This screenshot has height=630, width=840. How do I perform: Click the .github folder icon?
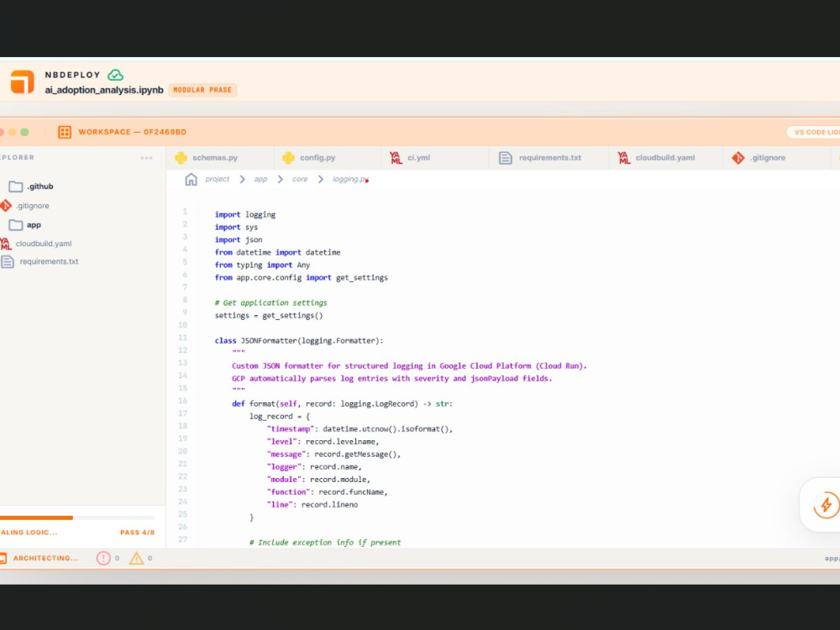[15, 186]
